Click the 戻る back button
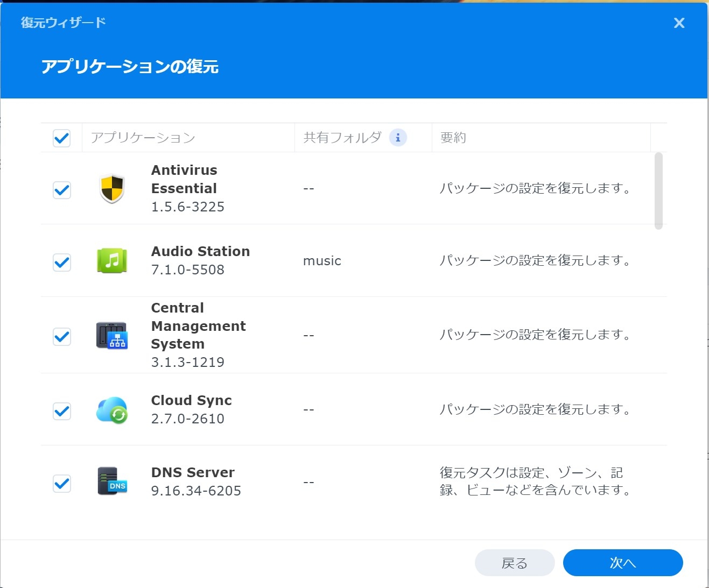Image resolution: width=709 pixels, height=588 pixels. [x=514, y=563]
